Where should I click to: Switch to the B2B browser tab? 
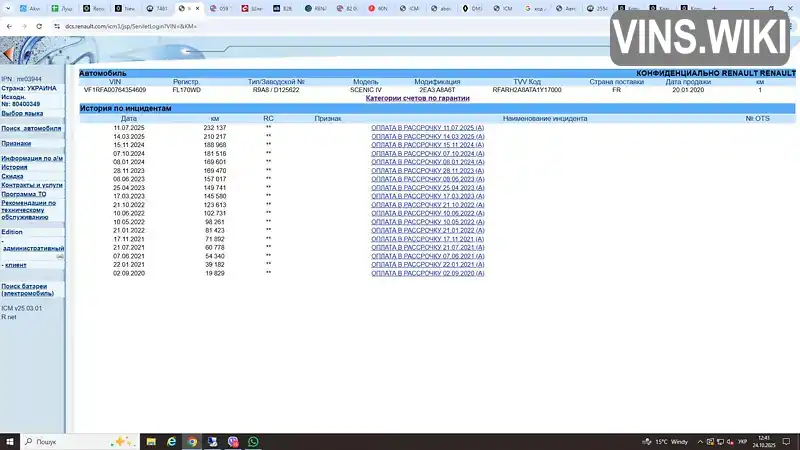click(286, 8)
